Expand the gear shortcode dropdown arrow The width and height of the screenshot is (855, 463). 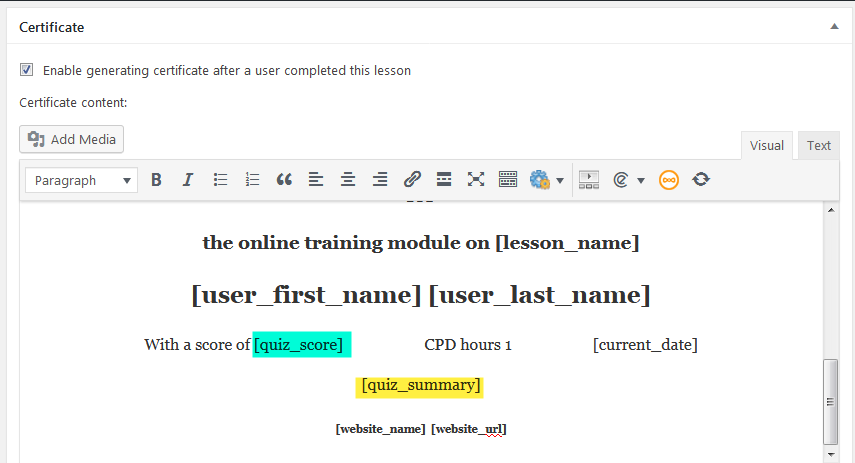[x=560, y=180]
